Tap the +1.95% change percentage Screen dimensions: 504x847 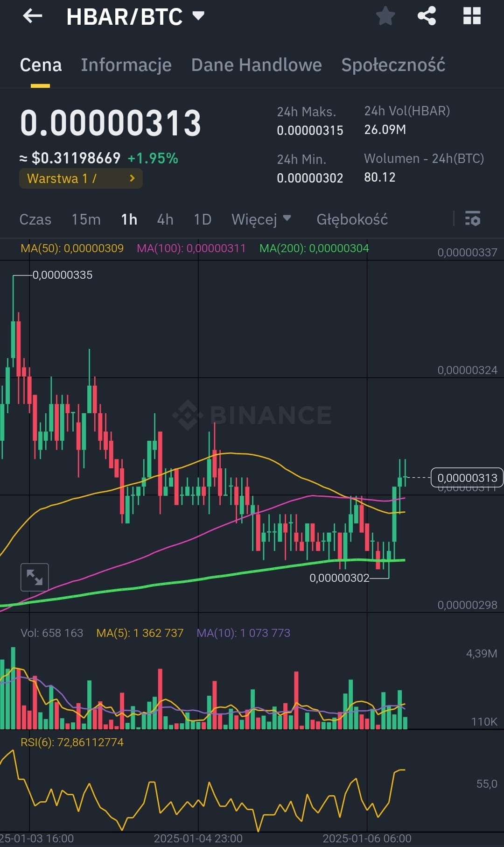(153, 158)
